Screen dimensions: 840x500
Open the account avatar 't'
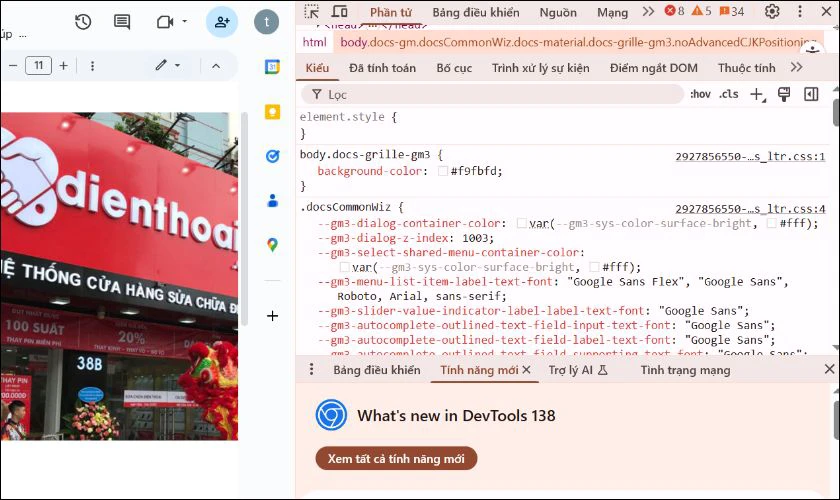click(266, 22)
